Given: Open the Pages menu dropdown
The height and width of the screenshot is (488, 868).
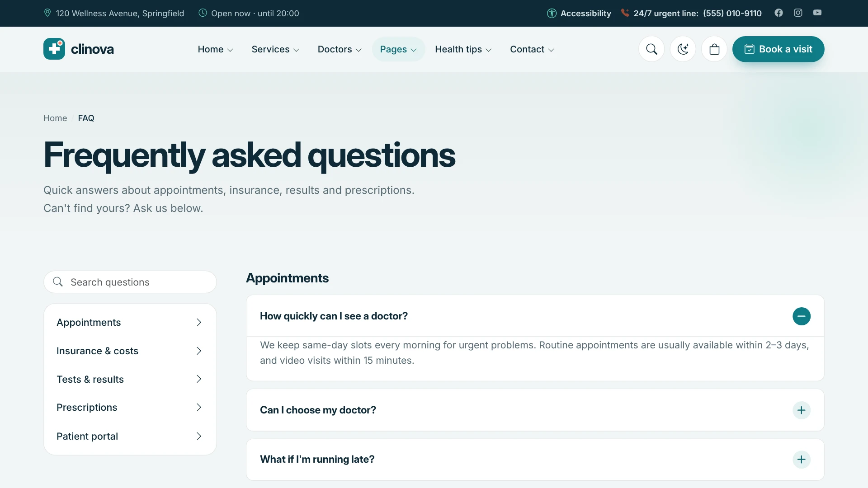Looking at the screenshot, I should (398, 49).
